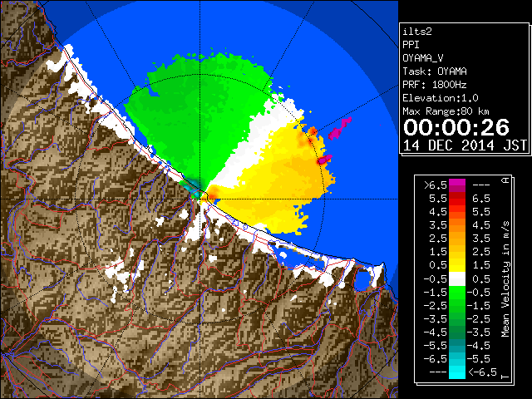Click the largest magenta echo patch offshore
This screenshot has height=399, width=532.
pyautogui.click(x=339, y=129)
